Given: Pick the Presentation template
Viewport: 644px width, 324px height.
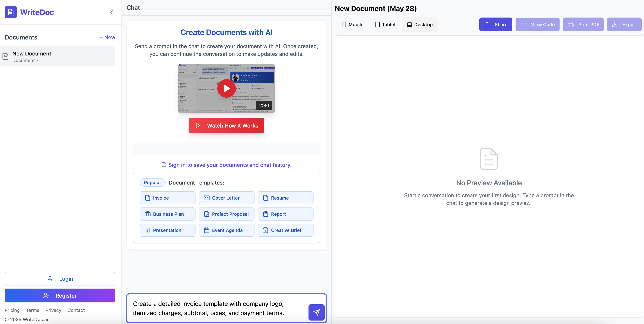Looking at the screenshot, I should pyautogui.click(x=167, y=230).
